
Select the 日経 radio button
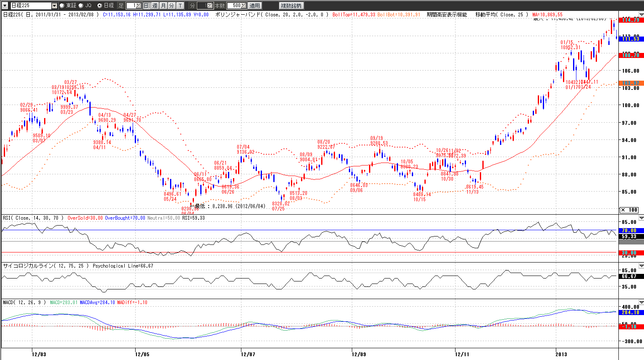(x=99, y=5)
